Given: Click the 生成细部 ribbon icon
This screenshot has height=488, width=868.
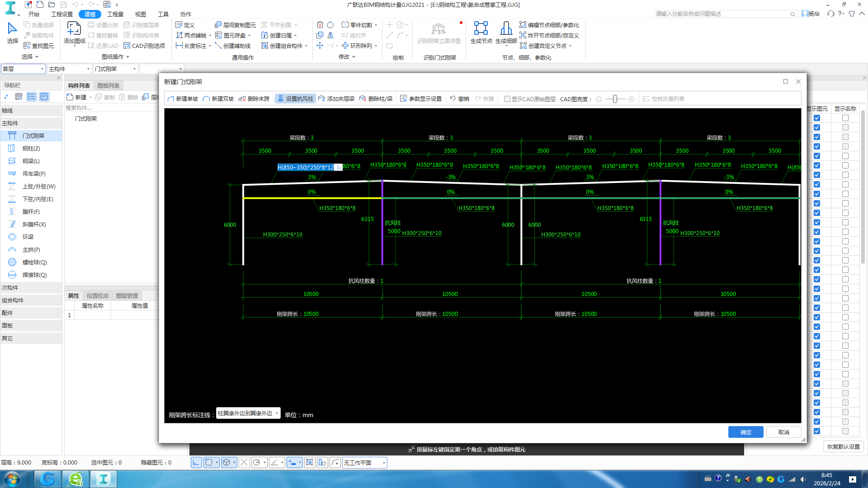Looking at the screenshot, I should pyautogui.click(x=506, y=28).
